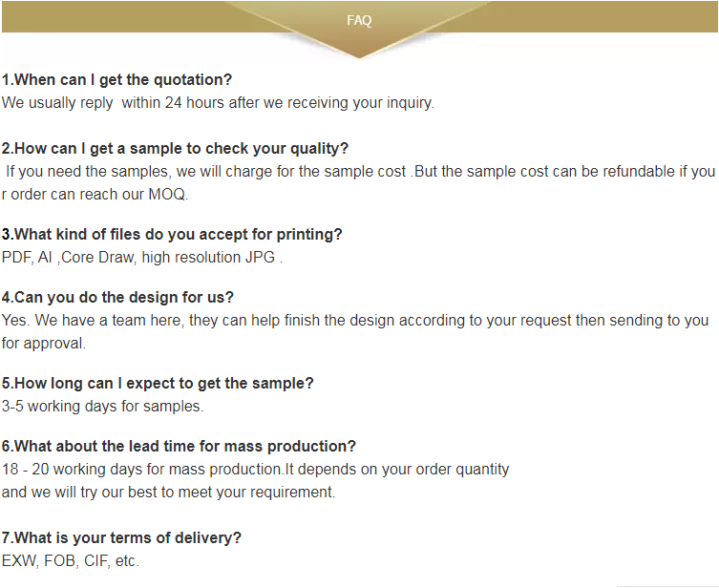Click the 'meet your requirement' answer line
The image size is (719, 588).
coord(168,493)
